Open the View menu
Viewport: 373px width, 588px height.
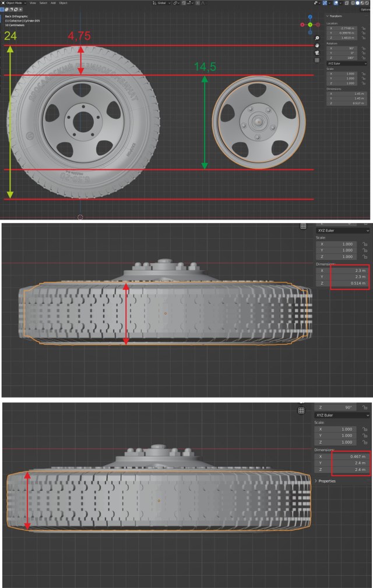coord(33,3)
